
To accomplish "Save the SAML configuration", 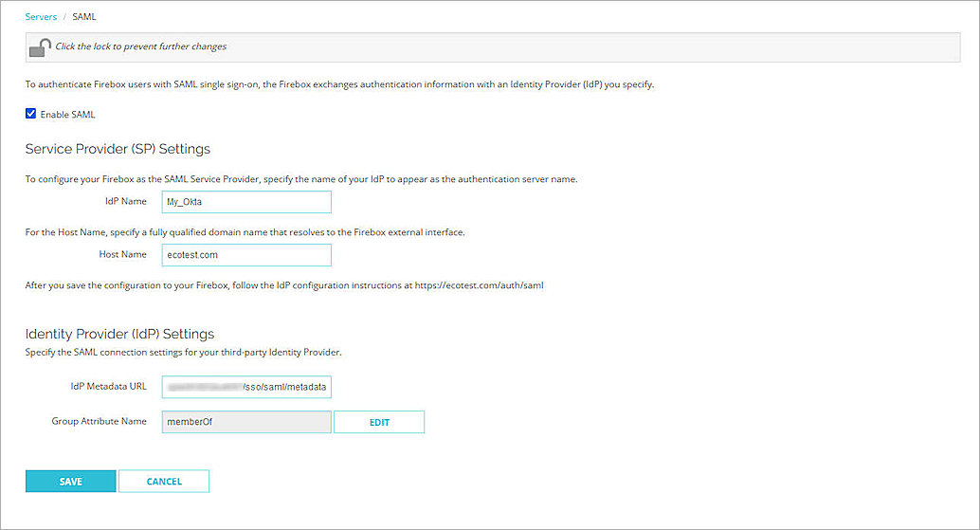I will click(70, 482).
